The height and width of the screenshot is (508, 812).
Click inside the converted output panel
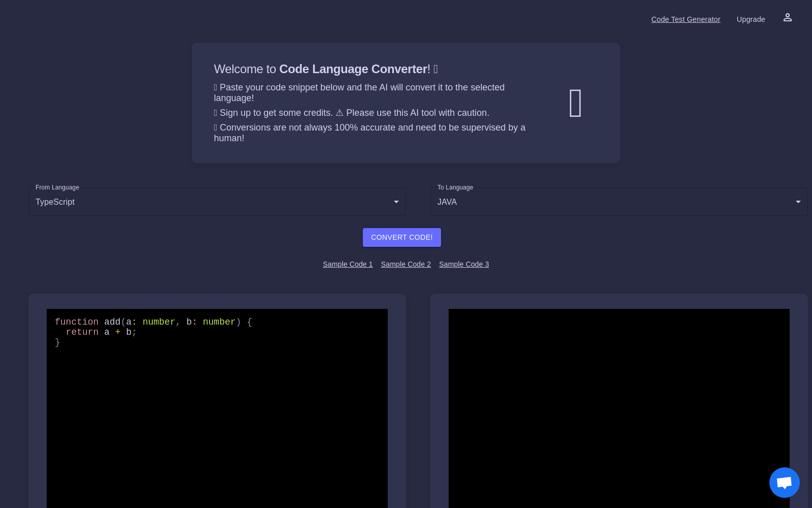tap(619, 408)
